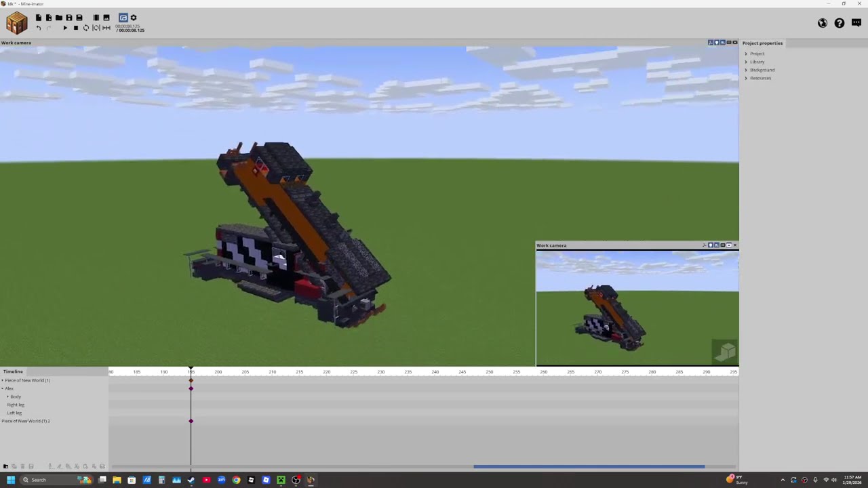Screen dimensions: 868x488
Task: Stop the animation playback
Action: [x=75, y=28]
